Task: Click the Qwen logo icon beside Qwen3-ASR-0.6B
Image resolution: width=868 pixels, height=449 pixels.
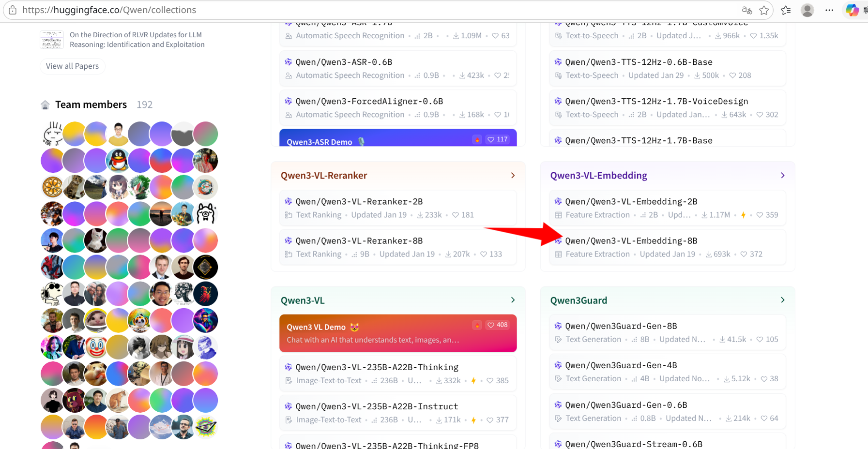Action: click(x=288, y=62)
